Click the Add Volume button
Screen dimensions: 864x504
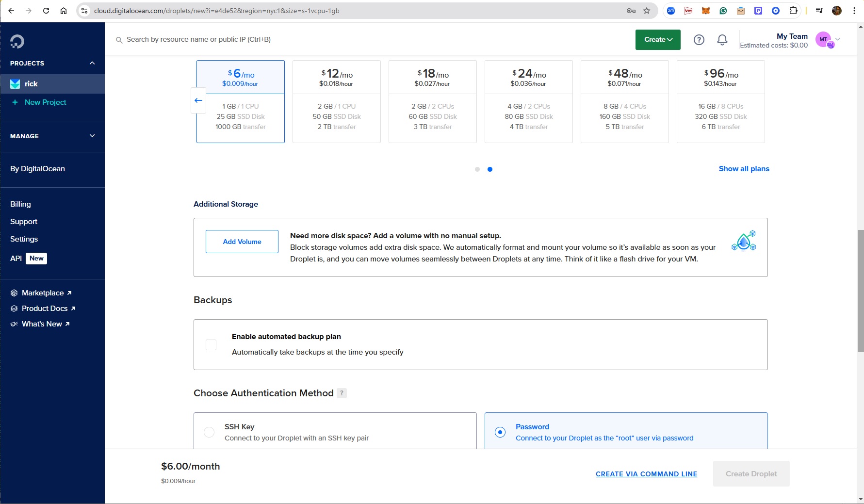[242, 242]
